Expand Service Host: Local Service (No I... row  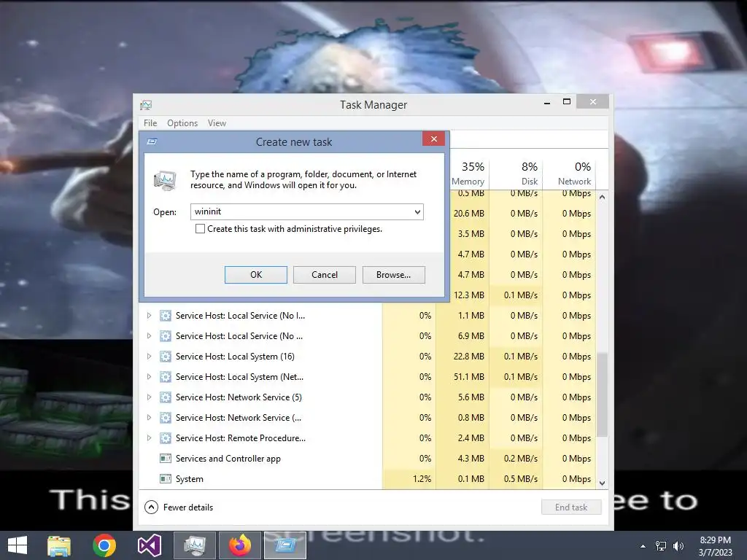pyautogui.click(x=149, y=315)
